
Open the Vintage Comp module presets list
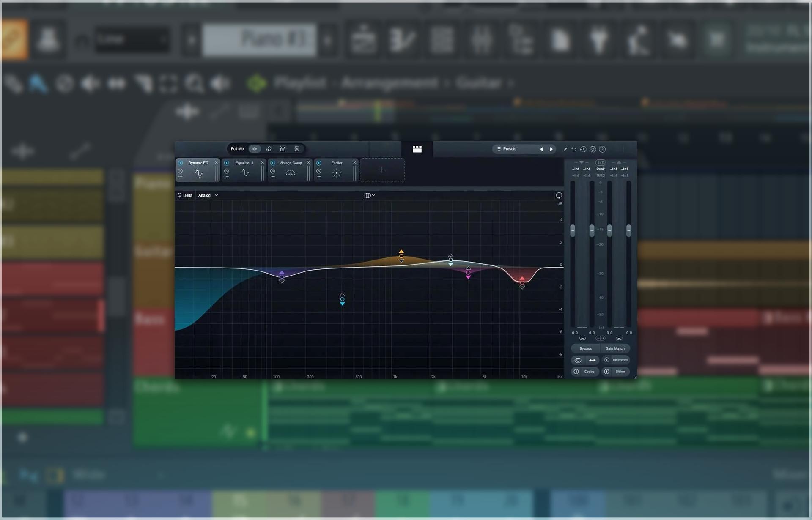pos(273,178)
